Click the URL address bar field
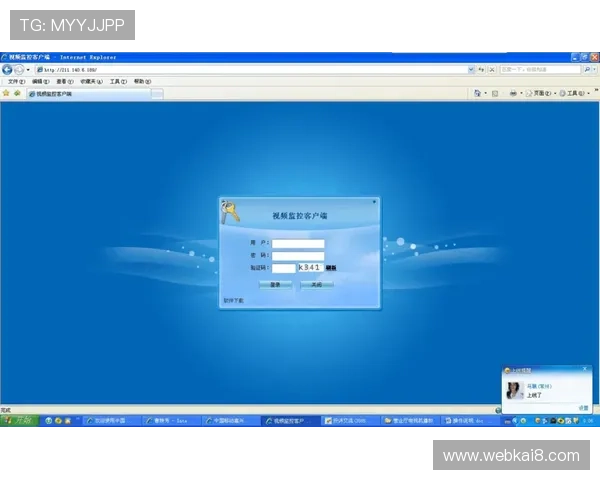Image resolution: width=600 pixels, height=480 pixels. [x=251, y=70]
